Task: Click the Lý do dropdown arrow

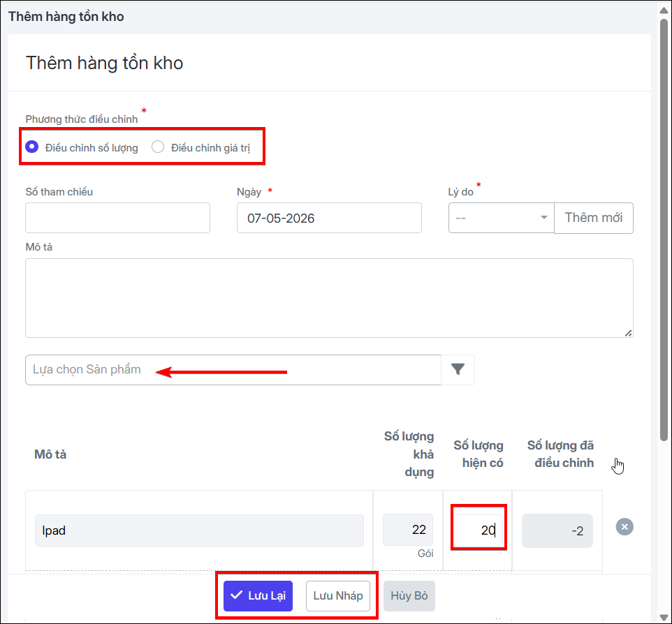Action: click(544, 218)
